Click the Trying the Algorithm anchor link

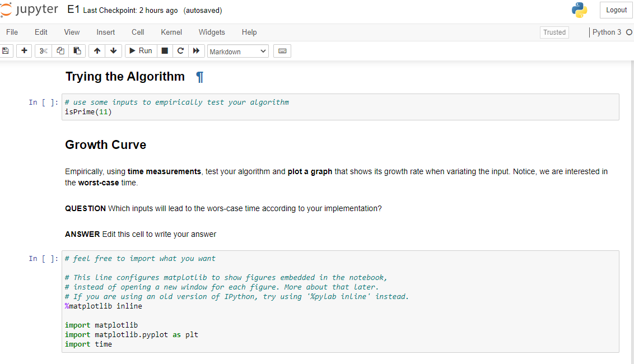coord(199,77)
